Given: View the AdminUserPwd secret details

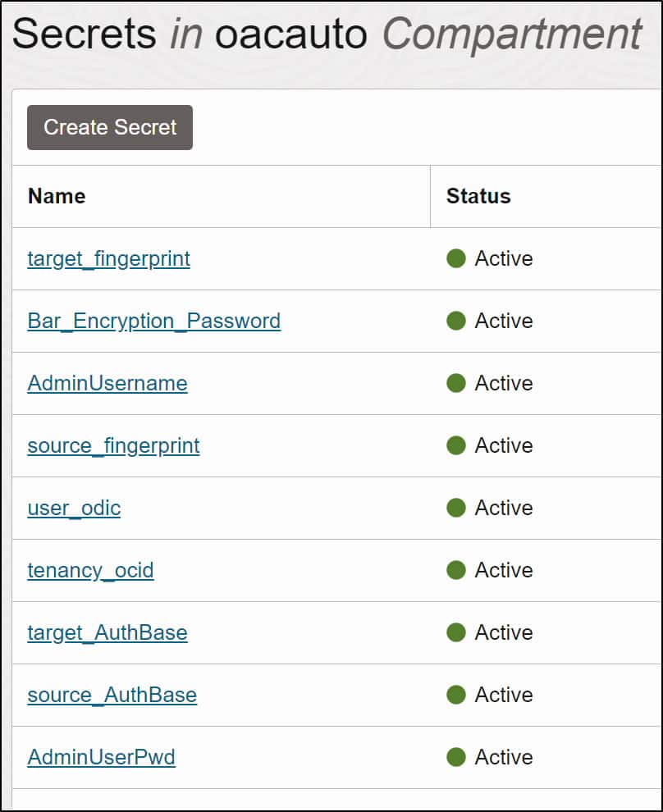Looking at the screenshot, I should 101,757.
